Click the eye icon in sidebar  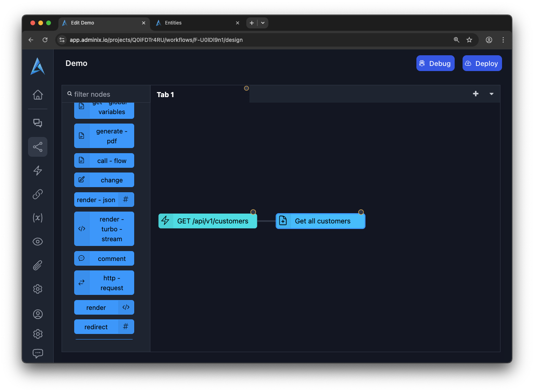[37, 242]
